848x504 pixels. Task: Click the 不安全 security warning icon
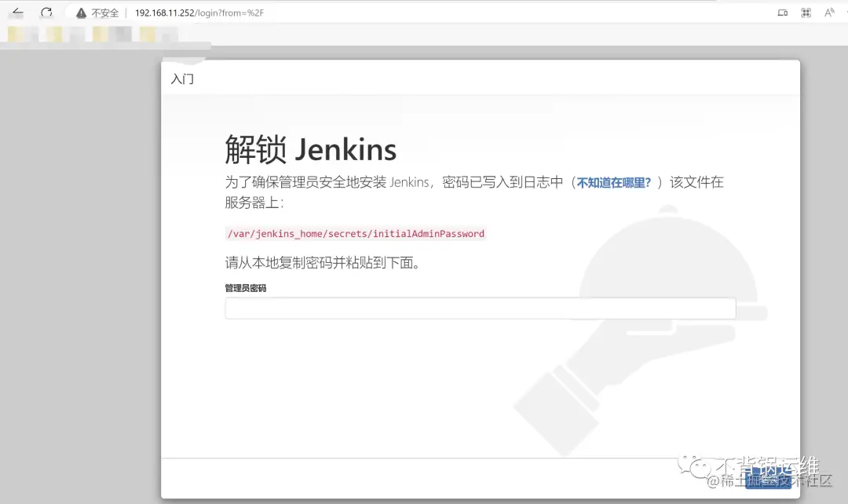[x=80, y=12]
